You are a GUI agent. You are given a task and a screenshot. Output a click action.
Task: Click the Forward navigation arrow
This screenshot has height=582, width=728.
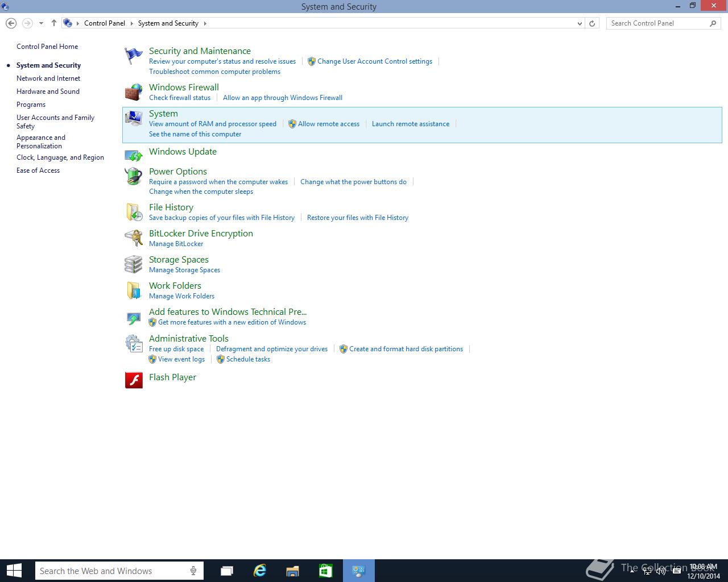coord(27,23)
